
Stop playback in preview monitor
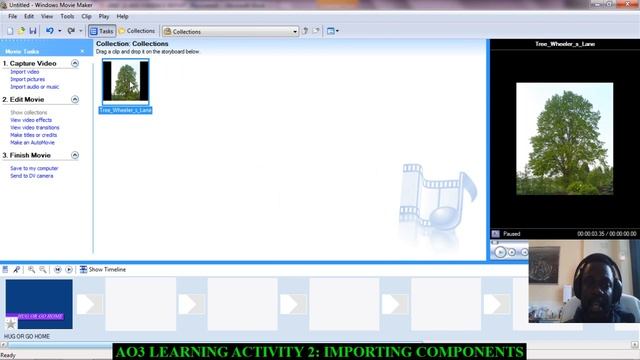(x=512, y=252)
